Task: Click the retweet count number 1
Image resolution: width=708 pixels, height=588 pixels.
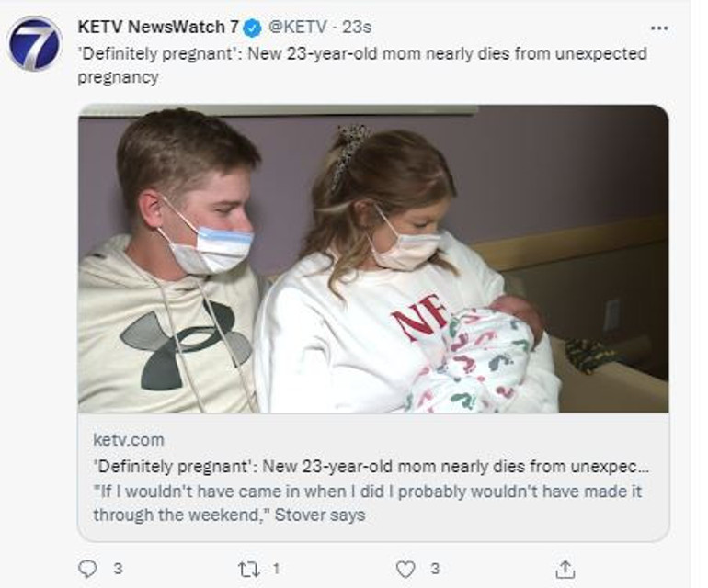Action: coord(276,569)
